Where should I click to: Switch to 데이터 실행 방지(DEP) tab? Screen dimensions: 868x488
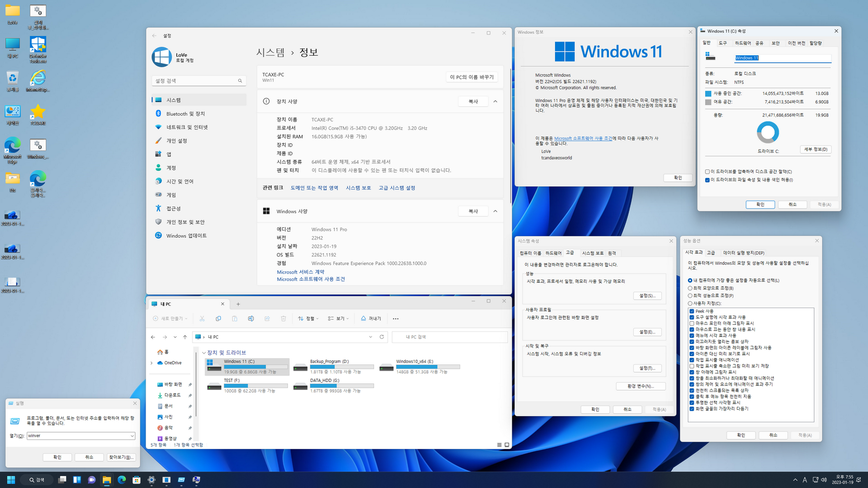pyautogui.click(x=744, y=253)
